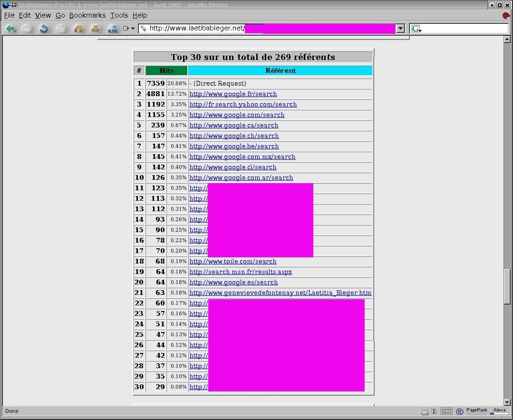Click the vertical scrollbar down arrow
The height and width of the screenshot is (420, 513).
[507, 402]
